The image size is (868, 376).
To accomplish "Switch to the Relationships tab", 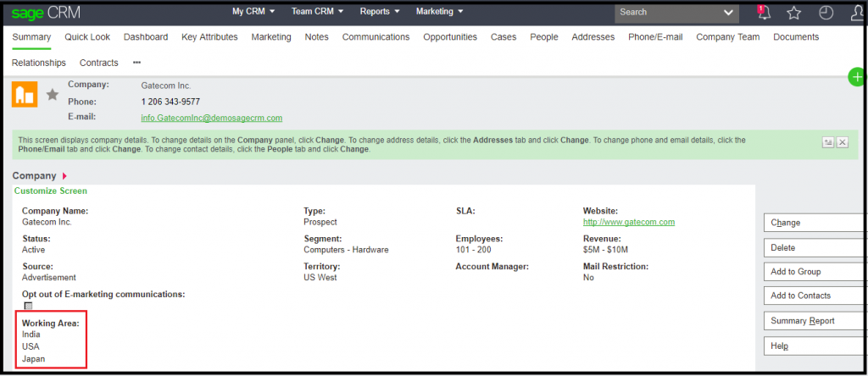I will 39,63.
